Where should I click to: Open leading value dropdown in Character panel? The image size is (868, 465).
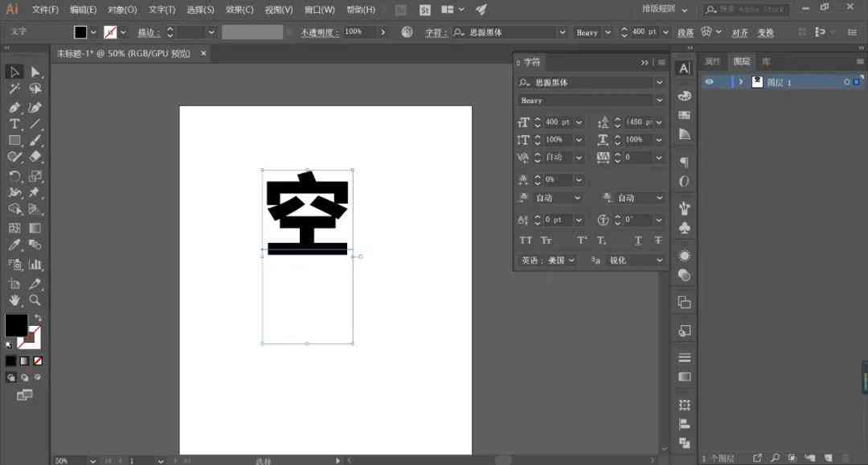[x=659, y=122]
